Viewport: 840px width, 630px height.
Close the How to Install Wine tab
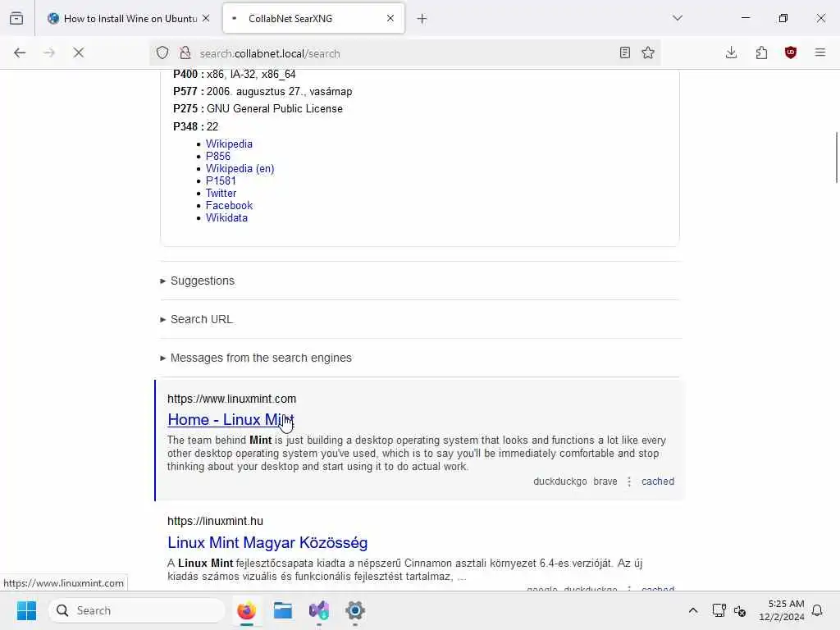(x=206, y=19)
